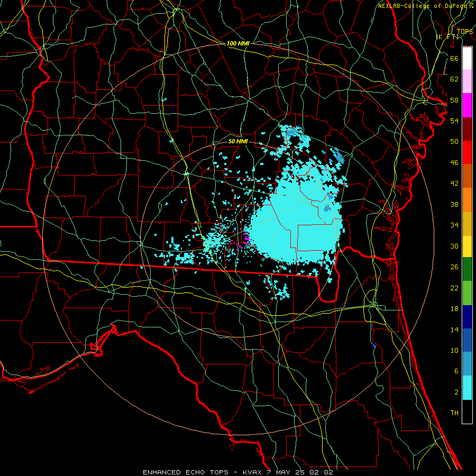Click the navy 22 legend swatch
476x476 pixels.
[467, 317]
